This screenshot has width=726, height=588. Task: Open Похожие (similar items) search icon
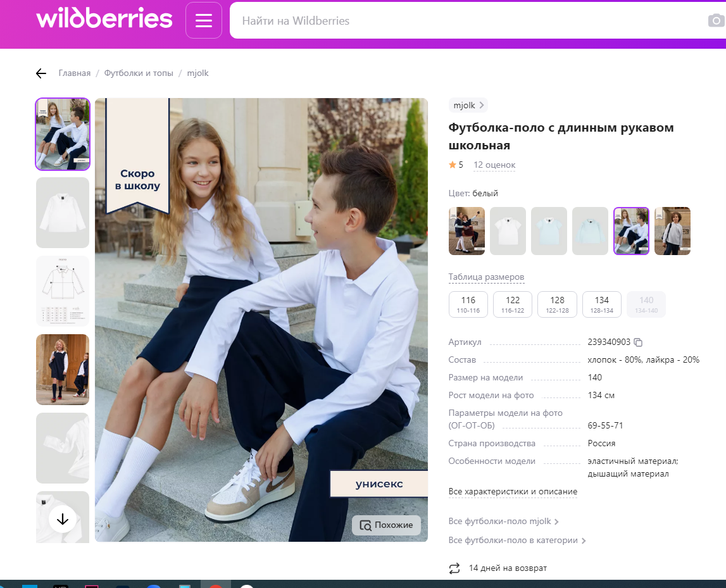point(366,525)
